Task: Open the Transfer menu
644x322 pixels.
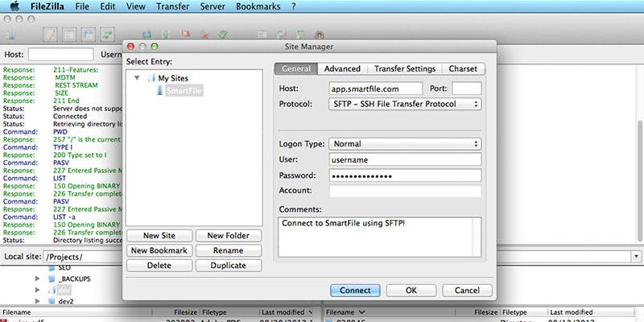Action: tap(173, 6)
